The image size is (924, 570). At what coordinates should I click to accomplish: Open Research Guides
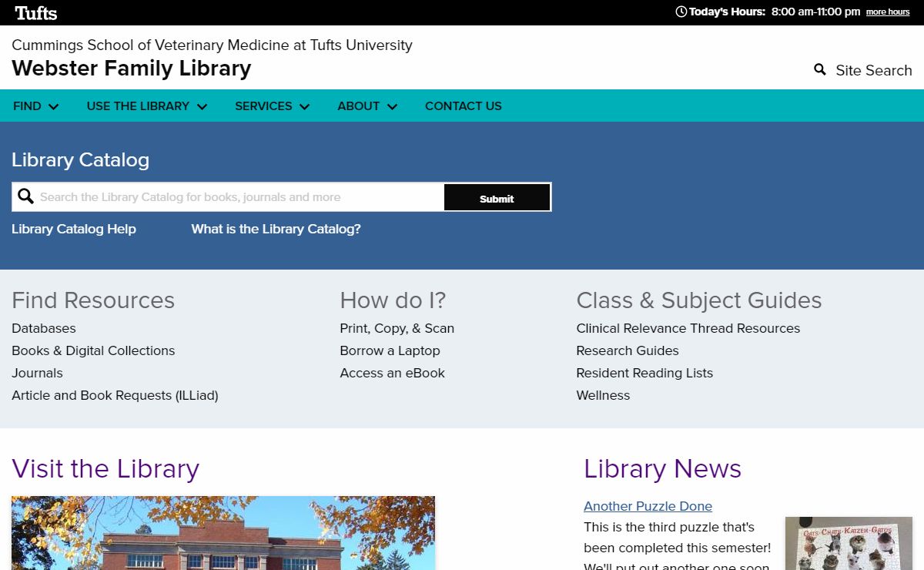628,350
